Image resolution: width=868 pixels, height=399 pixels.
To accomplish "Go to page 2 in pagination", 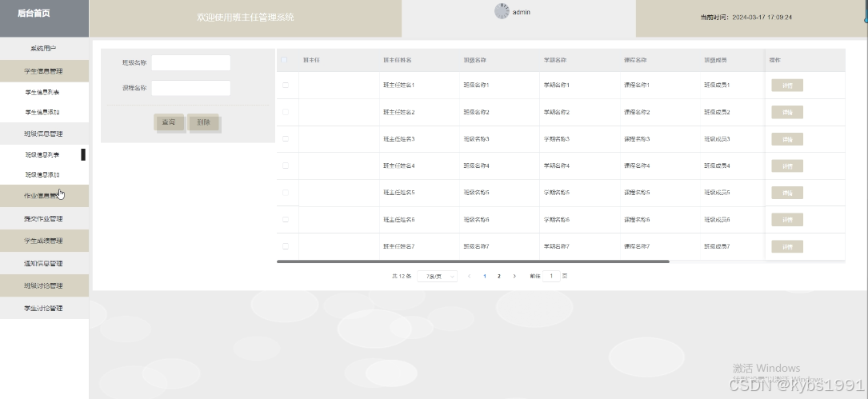I will pyautogui.click(x=498, y=276).
